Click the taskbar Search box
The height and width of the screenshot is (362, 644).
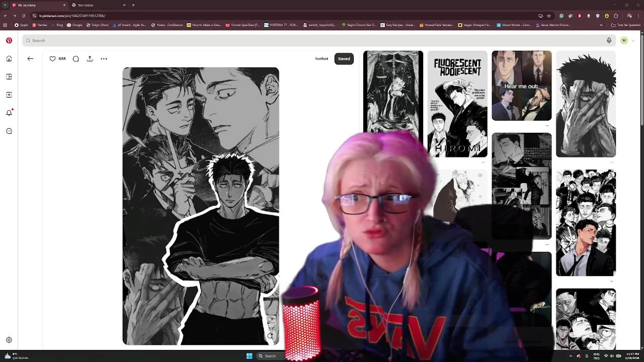pos(272,356)
